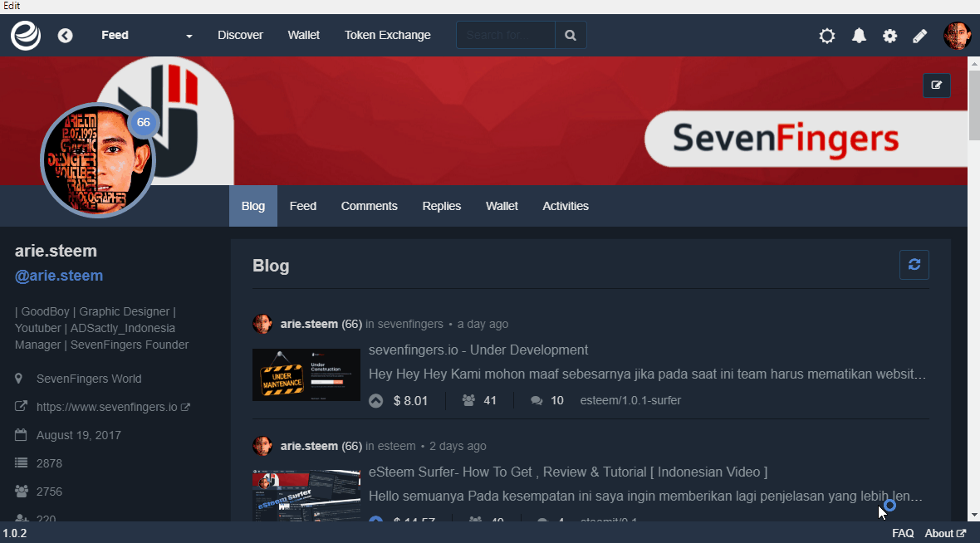Click external link icon beside website URL
The height and width of the screenshot is (543, 980).
click(x=186, y=407)
